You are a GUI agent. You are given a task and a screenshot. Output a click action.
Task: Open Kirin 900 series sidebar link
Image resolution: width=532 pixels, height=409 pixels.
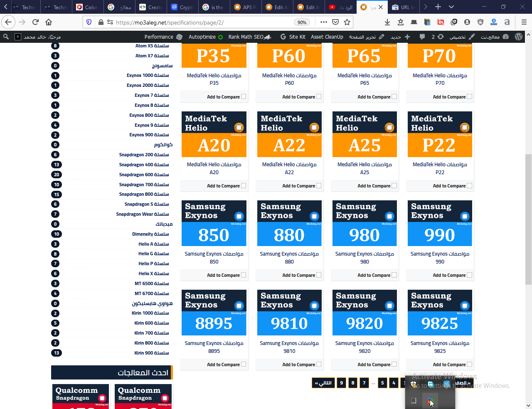[x=151, y=353]
